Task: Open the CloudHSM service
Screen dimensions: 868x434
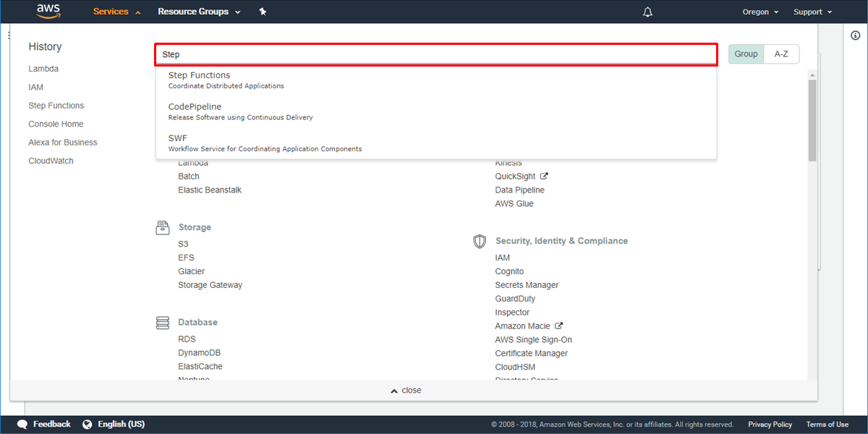Action: coord(515,367)
